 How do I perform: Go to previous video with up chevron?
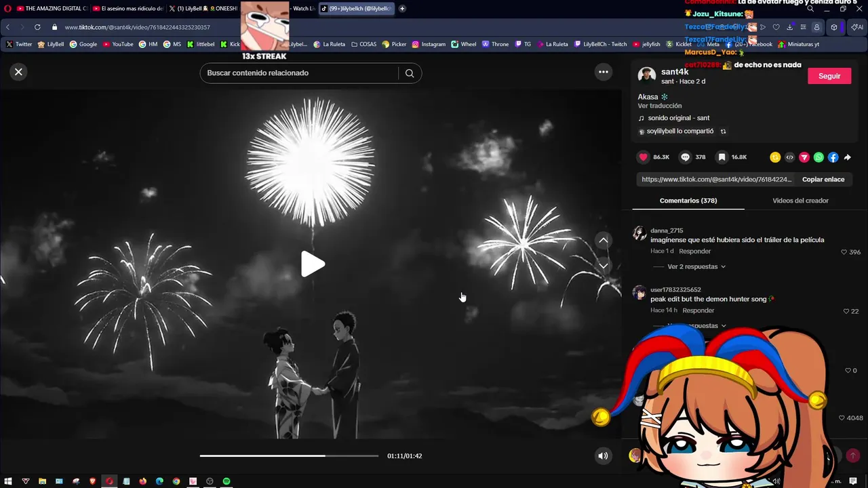pos(604,241)
